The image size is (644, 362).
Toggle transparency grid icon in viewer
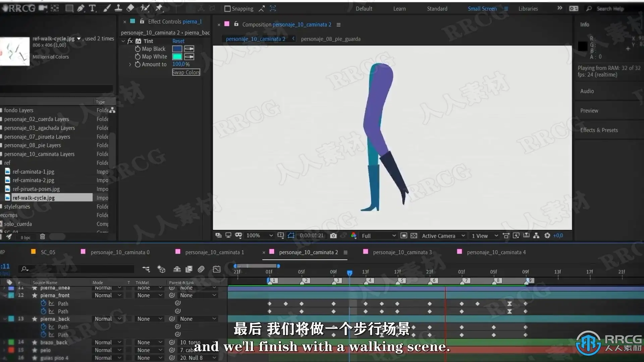[x=414, y=236]
